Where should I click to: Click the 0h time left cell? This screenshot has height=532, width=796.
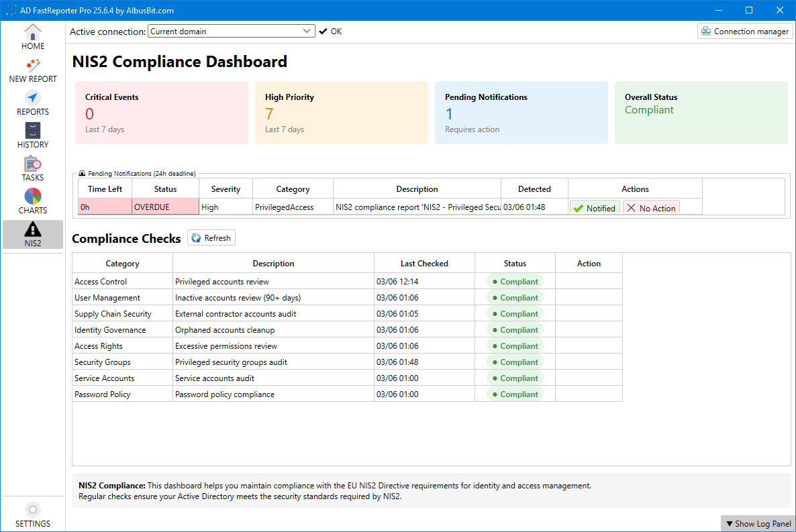[x=105, y=207]
